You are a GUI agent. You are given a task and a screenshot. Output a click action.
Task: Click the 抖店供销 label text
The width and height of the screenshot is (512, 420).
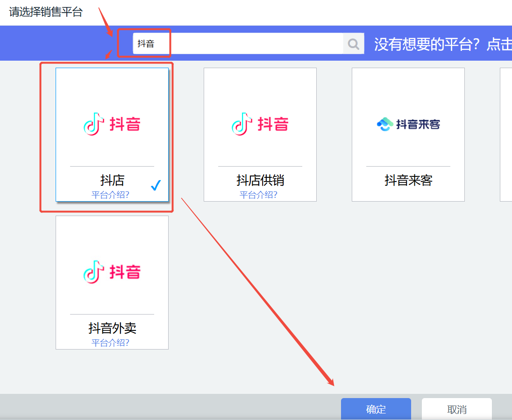pos(260,180)
